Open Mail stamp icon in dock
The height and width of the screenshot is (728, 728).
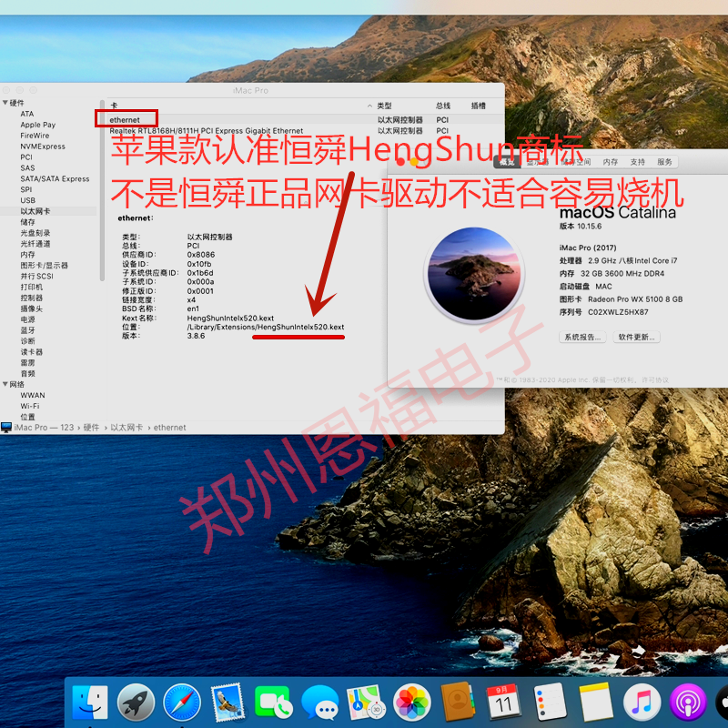click(x=227, y=702)
